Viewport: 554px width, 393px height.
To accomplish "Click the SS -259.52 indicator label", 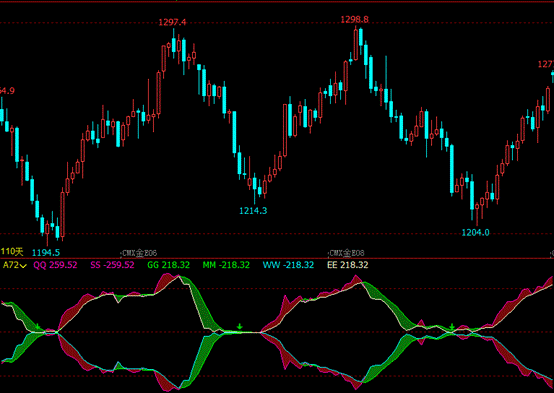I will [112, 265].
